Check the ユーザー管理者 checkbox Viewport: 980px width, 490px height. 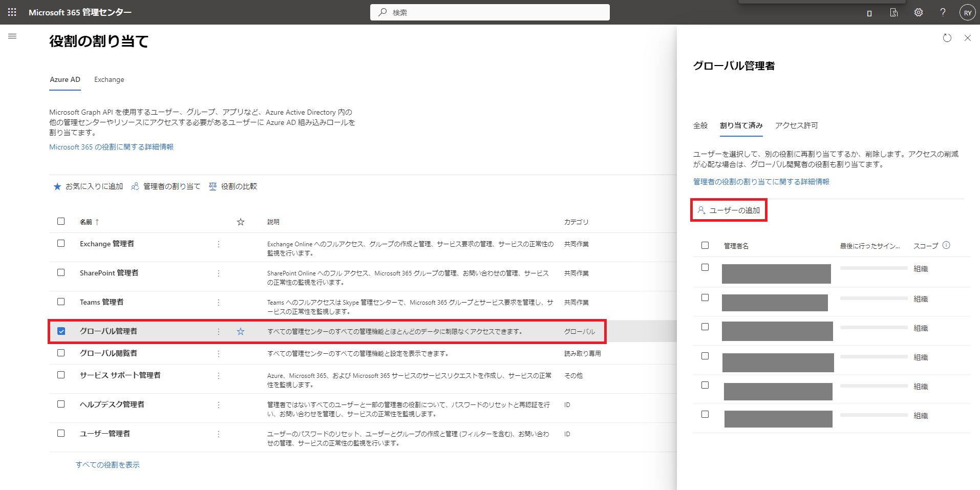click(x=61, y=433)
